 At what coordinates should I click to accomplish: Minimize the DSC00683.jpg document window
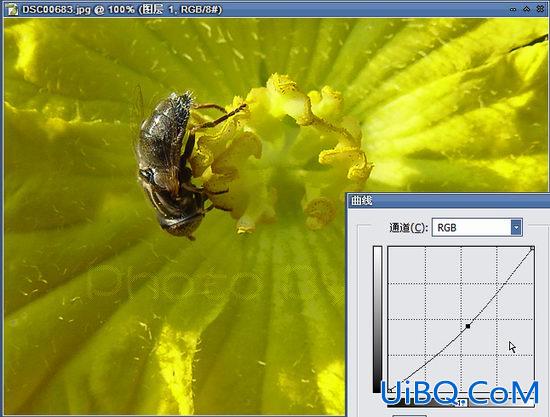point(513,9)
